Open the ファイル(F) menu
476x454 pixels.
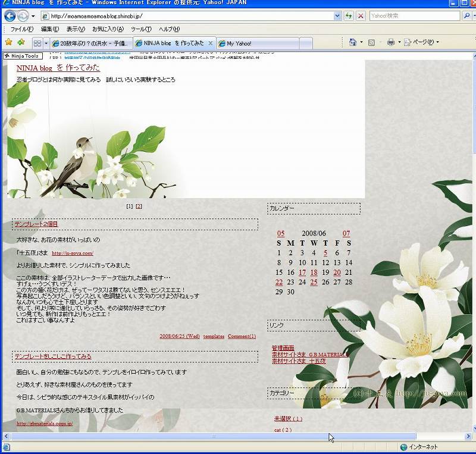[x=21, y=29]
